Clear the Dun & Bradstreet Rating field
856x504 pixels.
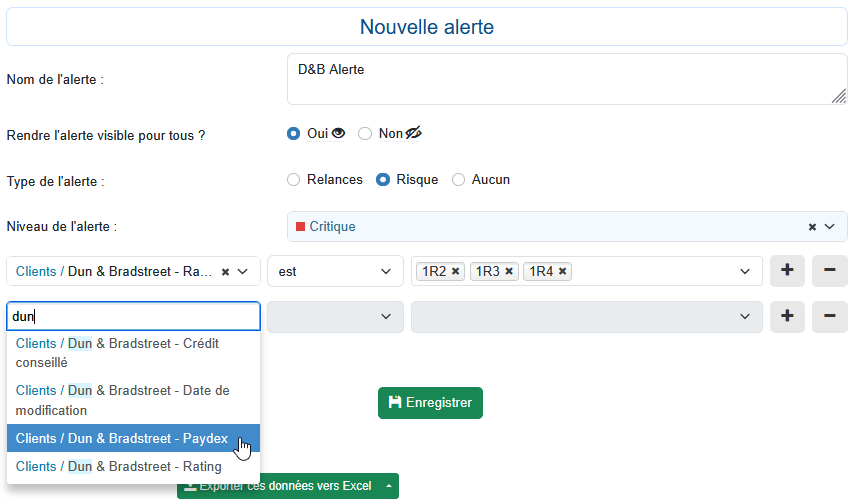tap(225, 271)
